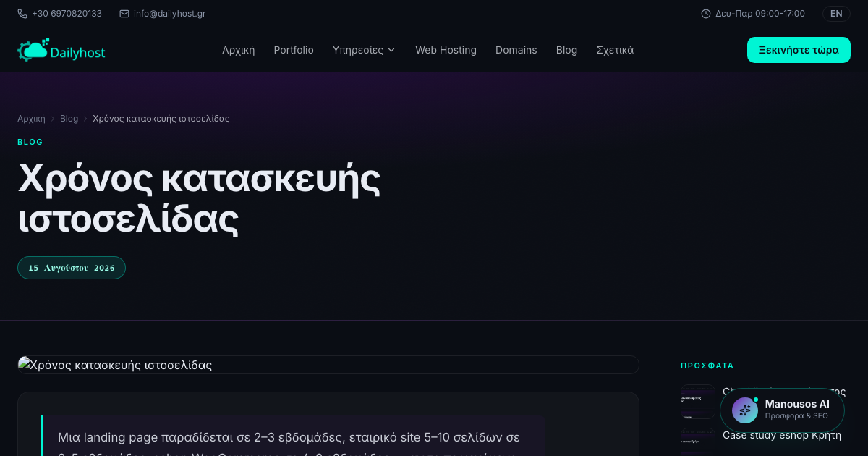The height and width of the screenshot is (456, 868).
Task: Click the Ξεκινήστε τώρα button
Action: pos(799,50)
